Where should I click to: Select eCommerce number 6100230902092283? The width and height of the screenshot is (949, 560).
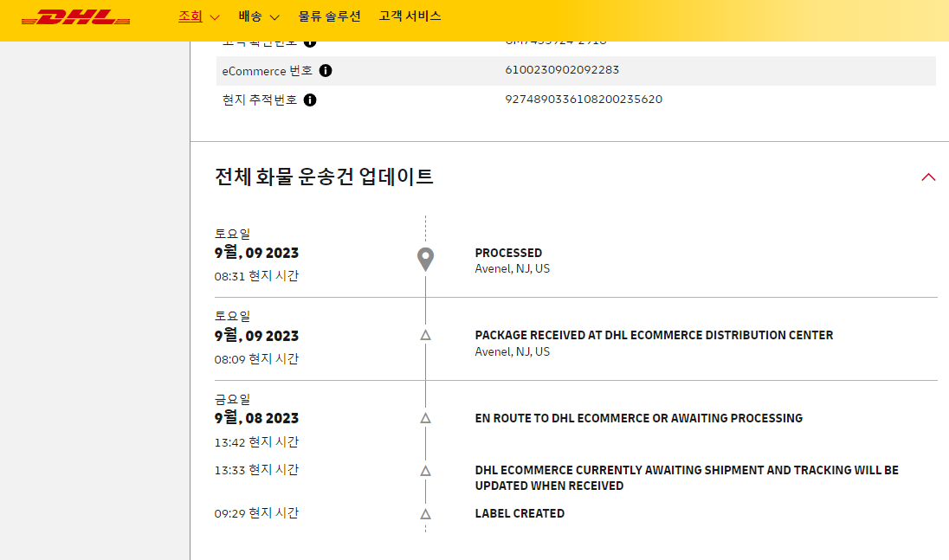(562, 69)
